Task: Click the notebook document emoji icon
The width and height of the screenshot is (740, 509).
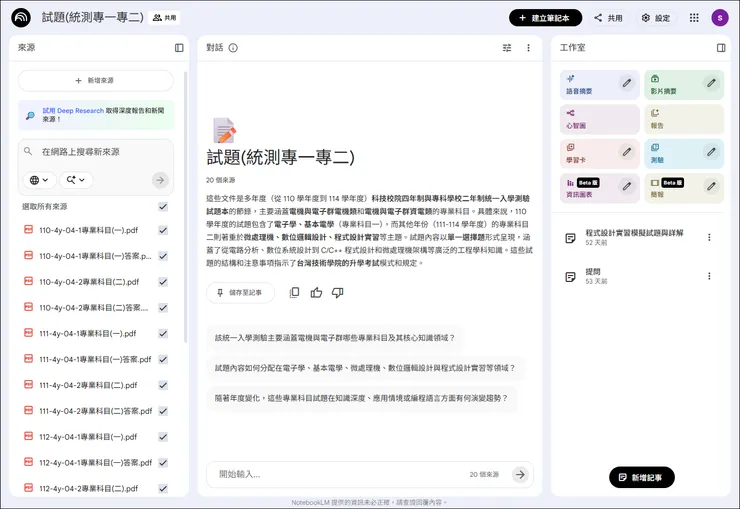Action: [x=224, y=130]
